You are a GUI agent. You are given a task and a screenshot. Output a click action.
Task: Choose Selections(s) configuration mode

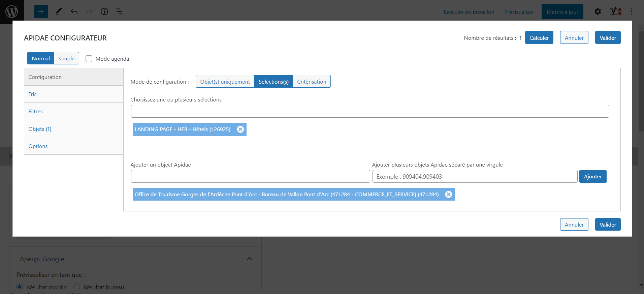pos(273,82)
